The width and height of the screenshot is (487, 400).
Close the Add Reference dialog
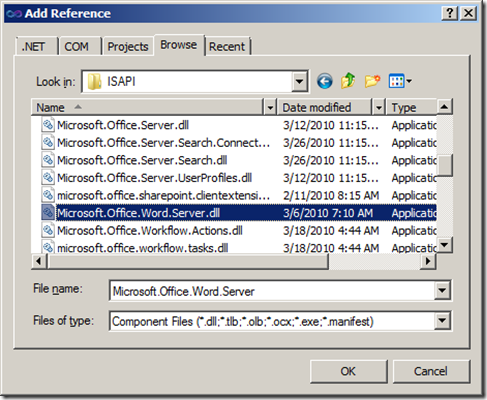pos(468,13)
